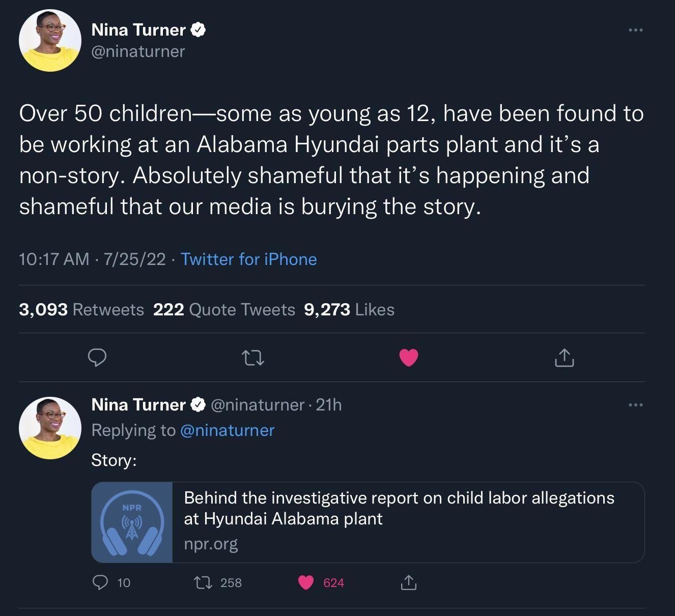Open the share menu on the main tweet
This screenshot has height=616, width=675.
pos(564,358)
